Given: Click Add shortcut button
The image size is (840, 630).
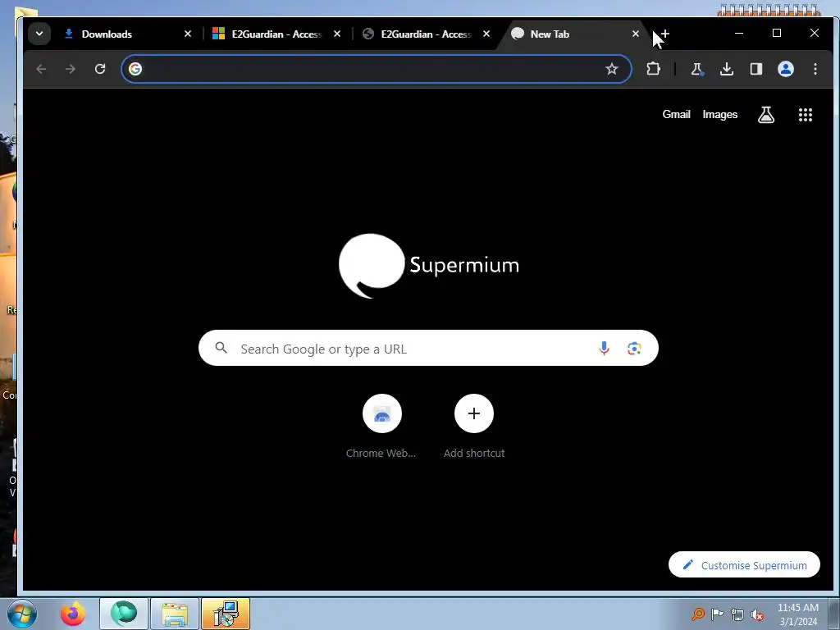Looking at the screenshot, I should pyautogui.click(x=474, y=427).
